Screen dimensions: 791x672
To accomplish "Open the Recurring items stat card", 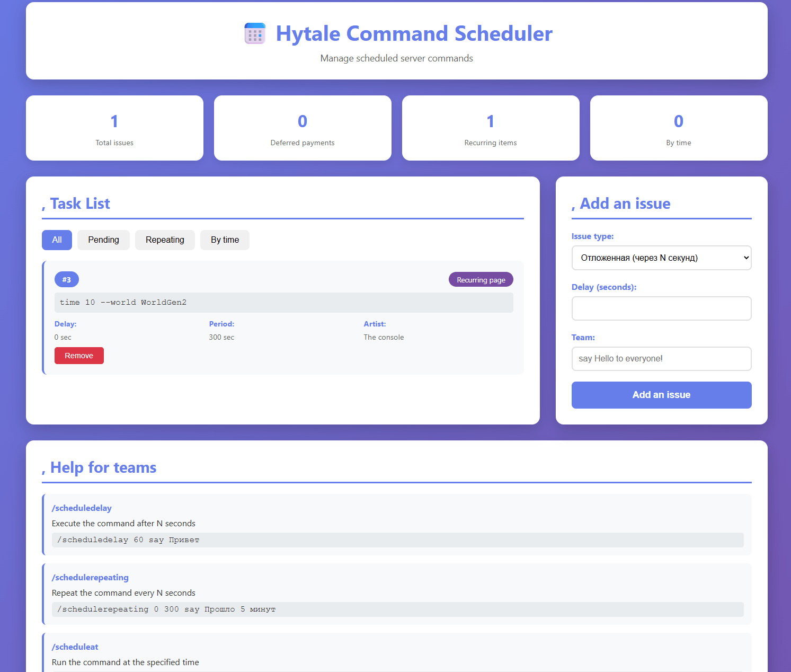I will pos(491,128).
